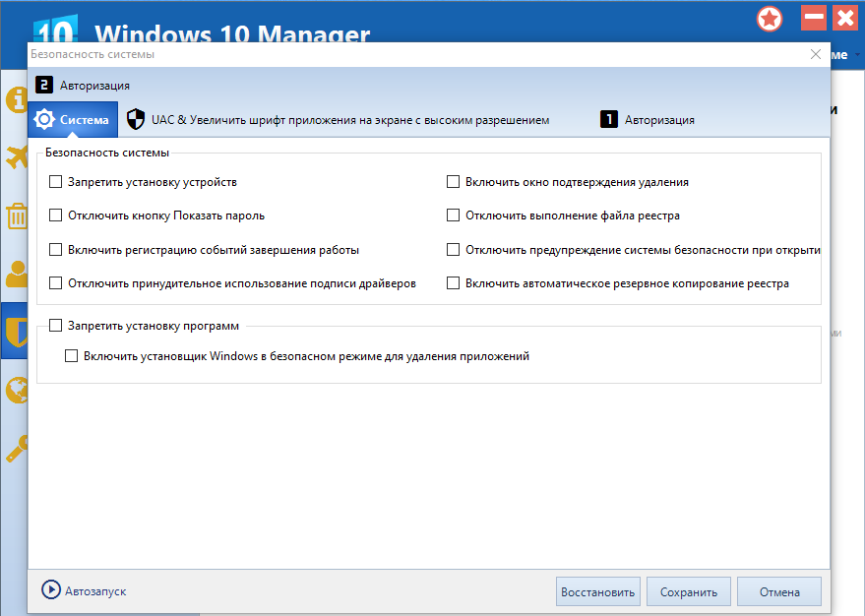Screen dimensions: 865x616
Task: Click the gear icon on Система tab
Action: coord(44,119)
